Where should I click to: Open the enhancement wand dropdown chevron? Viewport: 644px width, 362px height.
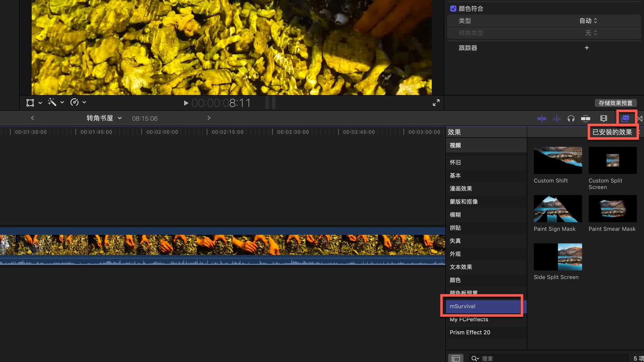tap(62, 103)
